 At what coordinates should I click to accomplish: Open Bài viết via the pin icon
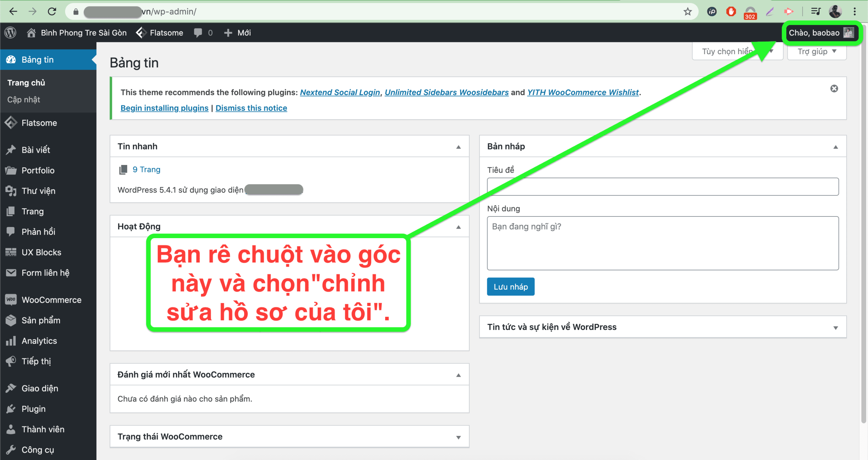click(11, 150)
